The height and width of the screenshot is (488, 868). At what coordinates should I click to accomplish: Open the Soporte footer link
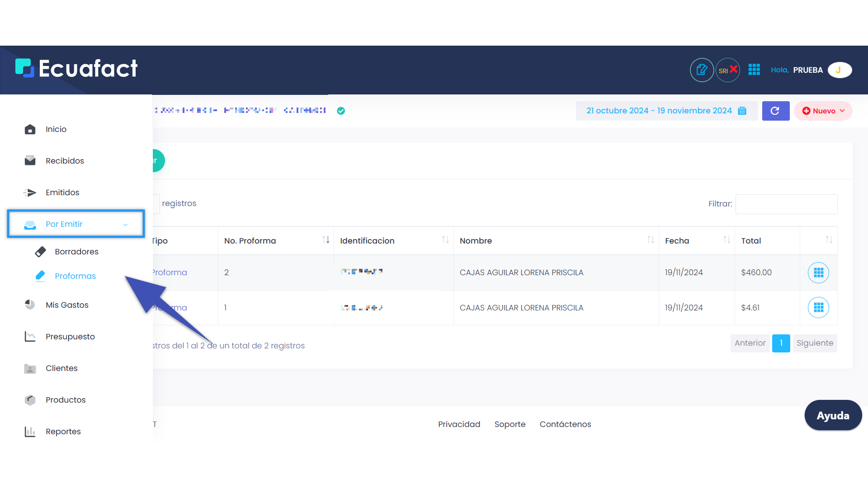pos(509,424)
